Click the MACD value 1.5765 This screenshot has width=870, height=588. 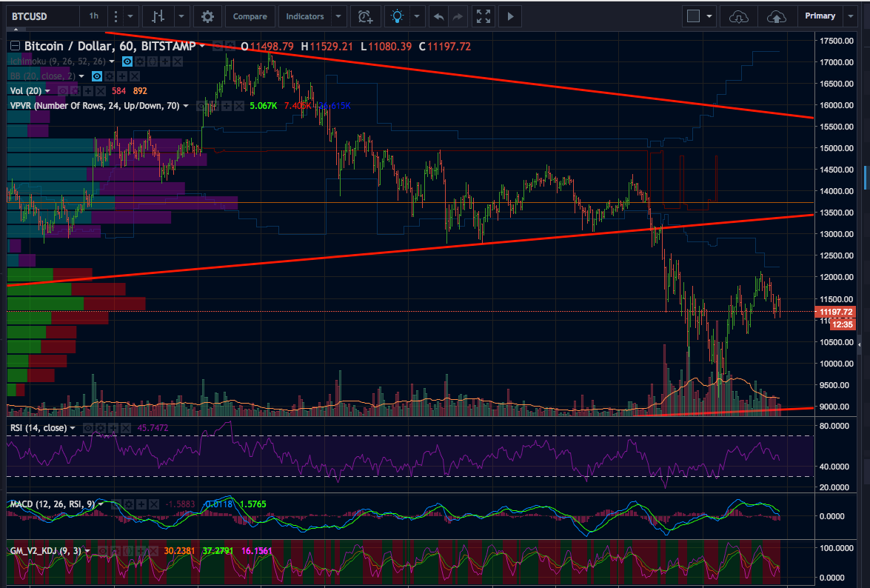[253, 504]
